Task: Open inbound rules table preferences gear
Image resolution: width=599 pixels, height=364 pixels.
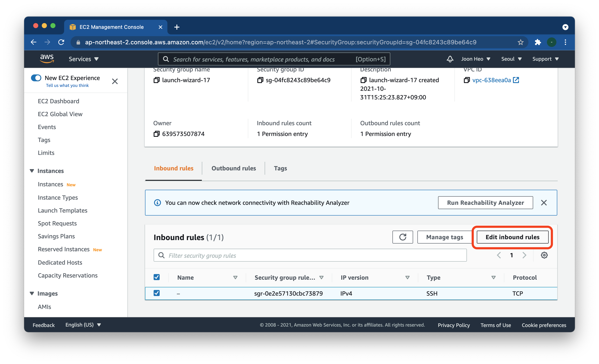Action: (544, 255)
